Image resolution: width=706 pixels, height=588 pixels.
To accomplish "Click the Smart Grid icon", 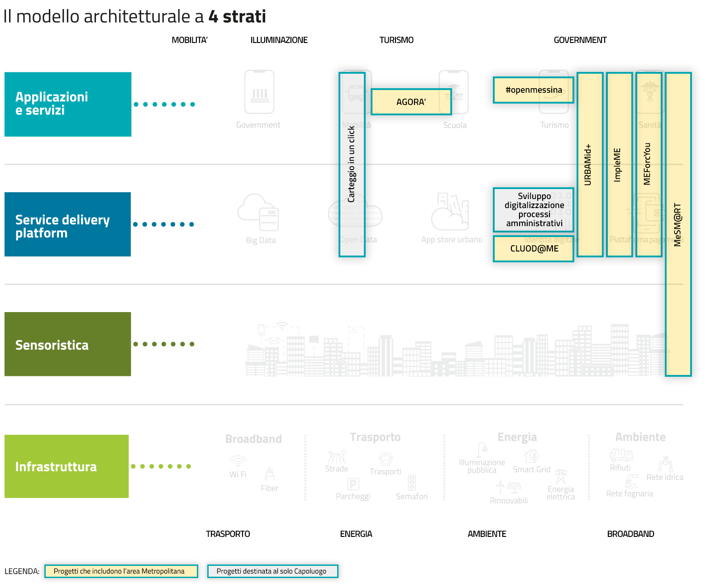I will click(532, 456).
